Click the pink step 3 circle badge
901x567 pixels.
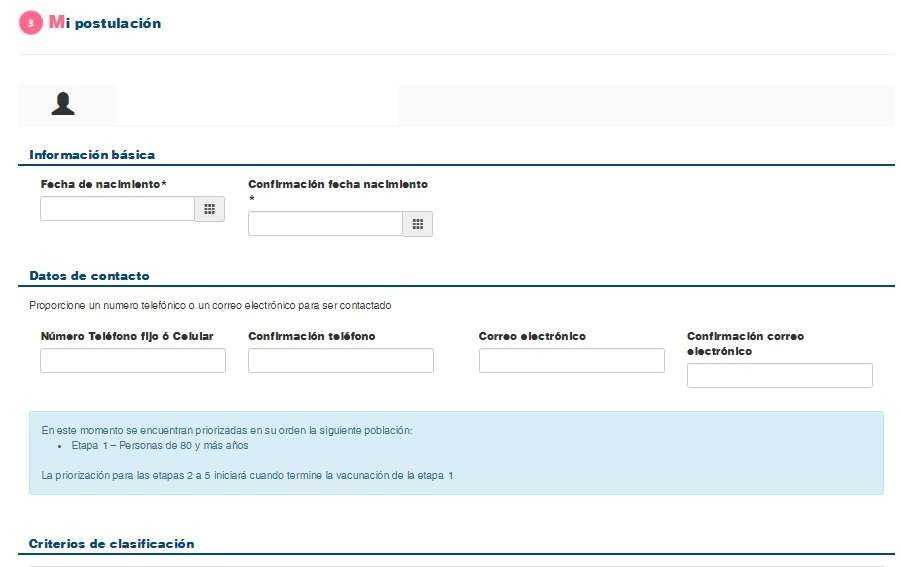pyautogui.click(x=31, y=23)
